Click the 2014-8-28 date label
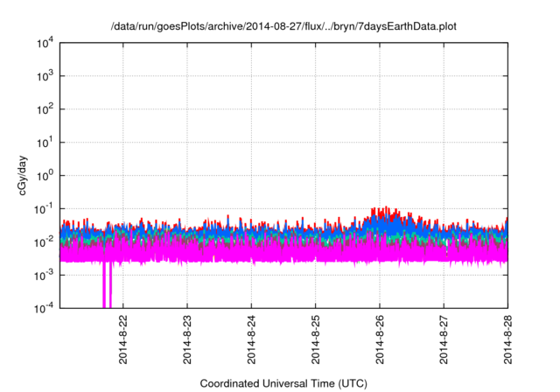Screen dimensions: 560x392 (507, 339)
